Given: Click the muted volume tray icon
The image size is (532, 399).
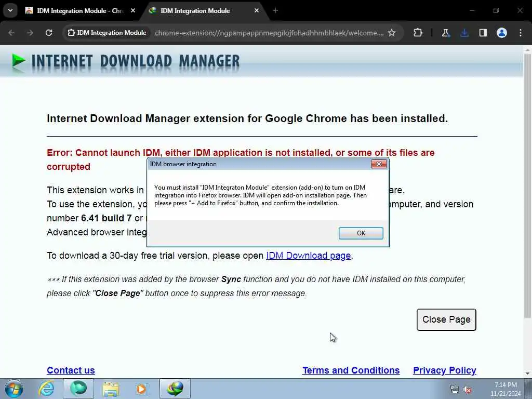Looking at the screenshot, I should pyautogui.click(x=468, y=389).
